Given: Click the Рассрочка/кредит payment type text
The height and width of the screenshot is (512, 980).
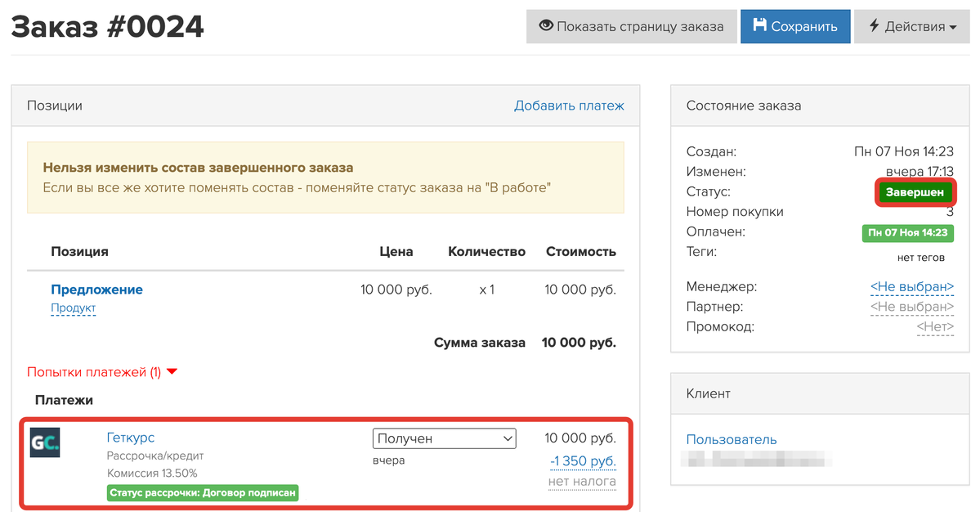Looking at the screenshot, I should (155, 456).
